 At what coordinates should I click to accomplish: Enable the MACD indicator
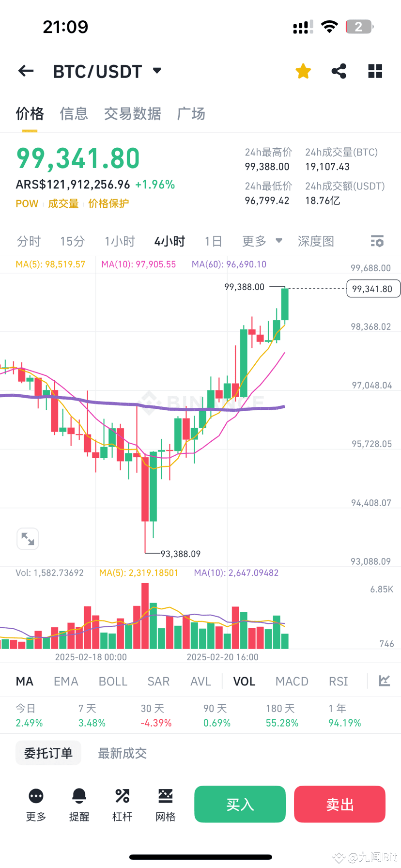coord(292,681)
